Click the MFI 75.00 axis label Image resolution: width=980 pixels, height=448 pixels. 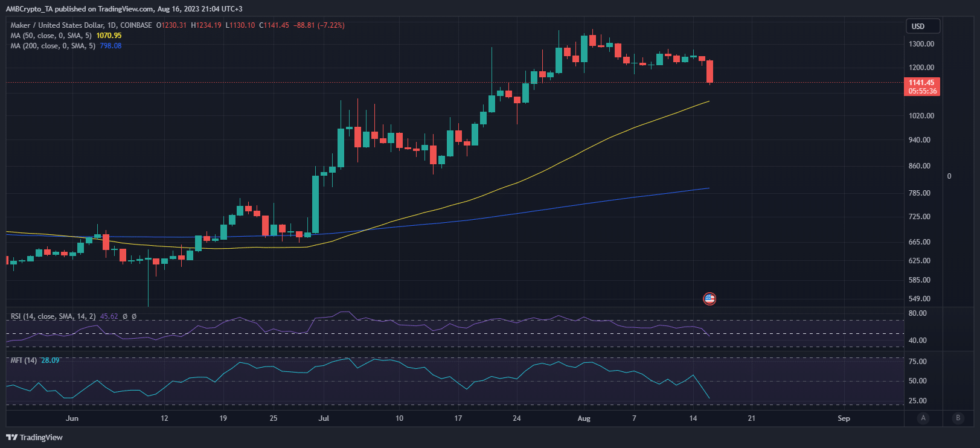pos(918,362)
